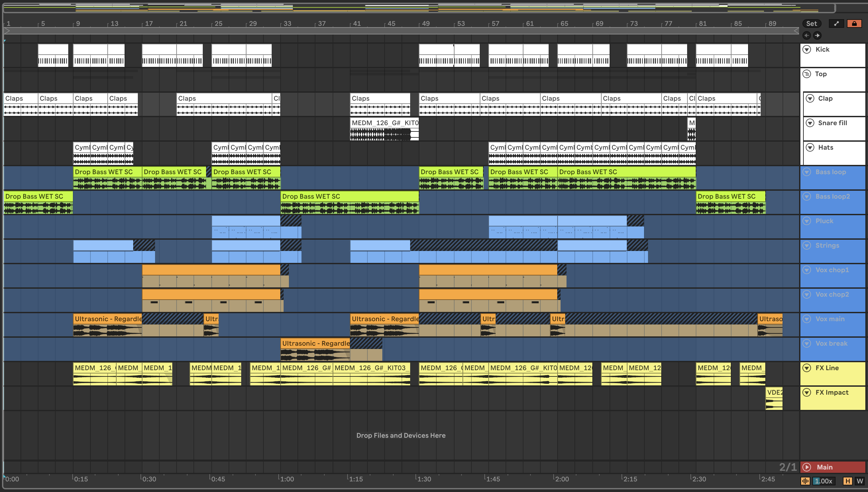868x492 pixels.
Task: Toggle the FX Impact fold triangle
Action: pos(807,392)
